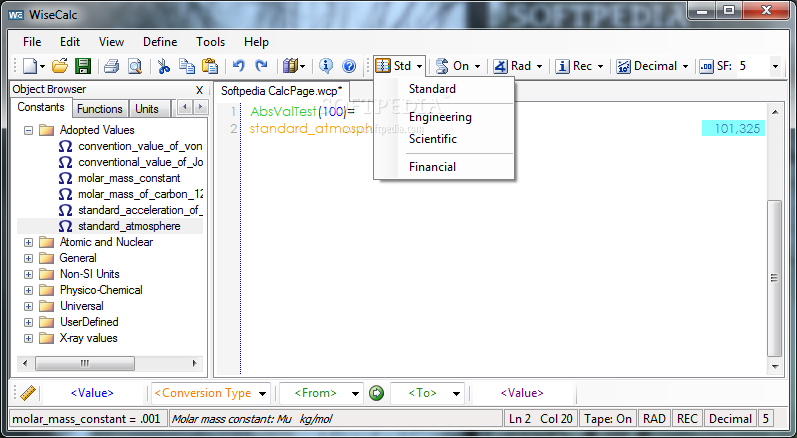Click the green convert arrow button
The width and height of the screenshot is (797, 438).
(376, 393)
